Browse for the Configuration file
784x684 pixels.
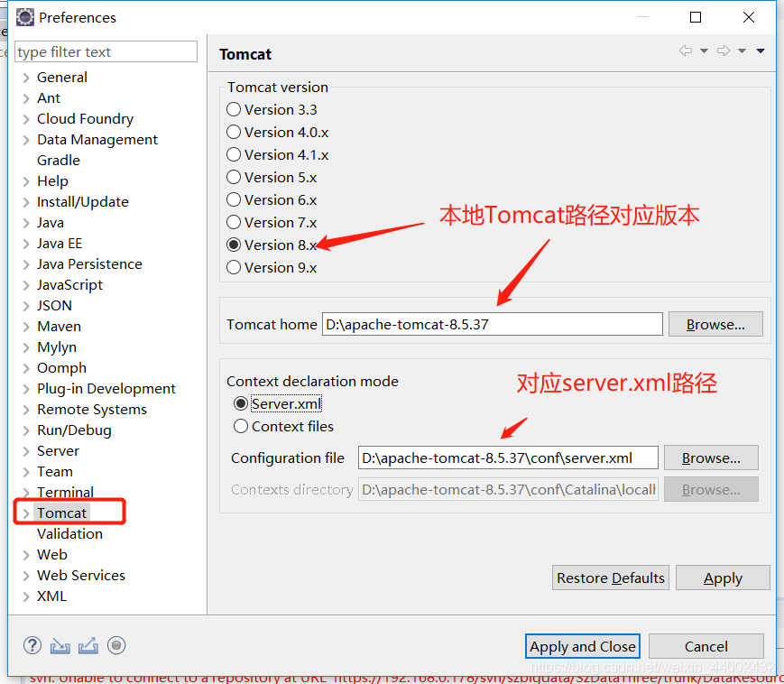pyautogui.click(x=711, y=458)
